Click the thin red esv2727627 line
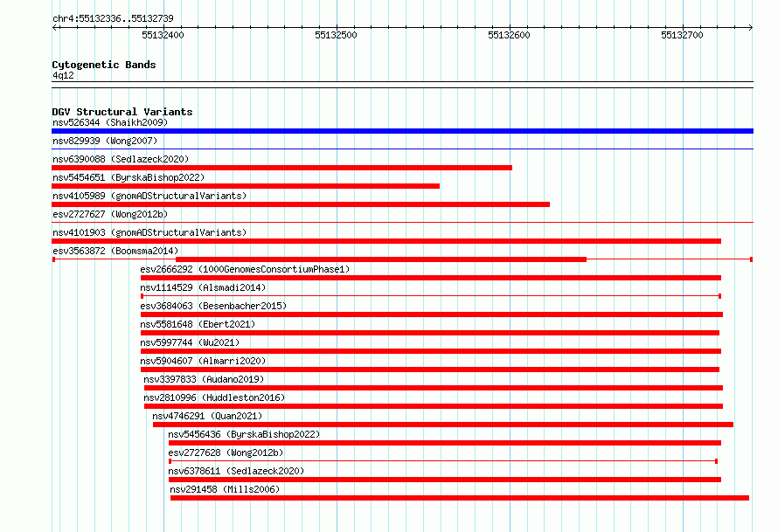 pyautogui.click(x=402, y=222)
